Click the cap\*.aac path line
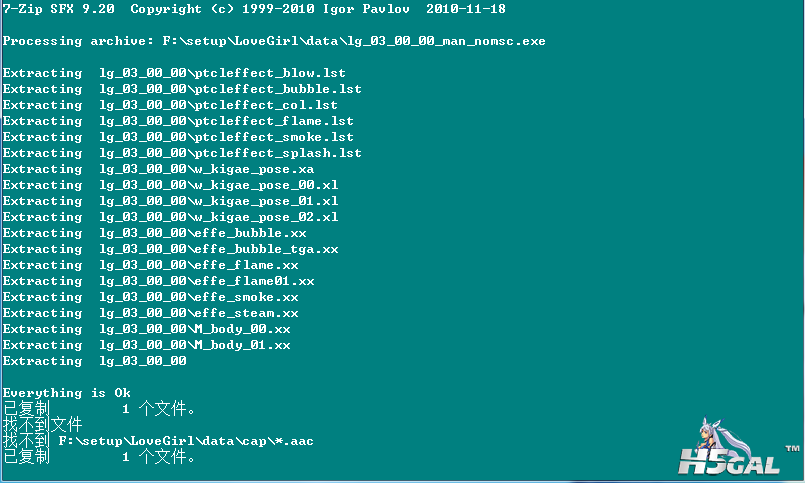This screenshot has height=483, width=805. 158,440
